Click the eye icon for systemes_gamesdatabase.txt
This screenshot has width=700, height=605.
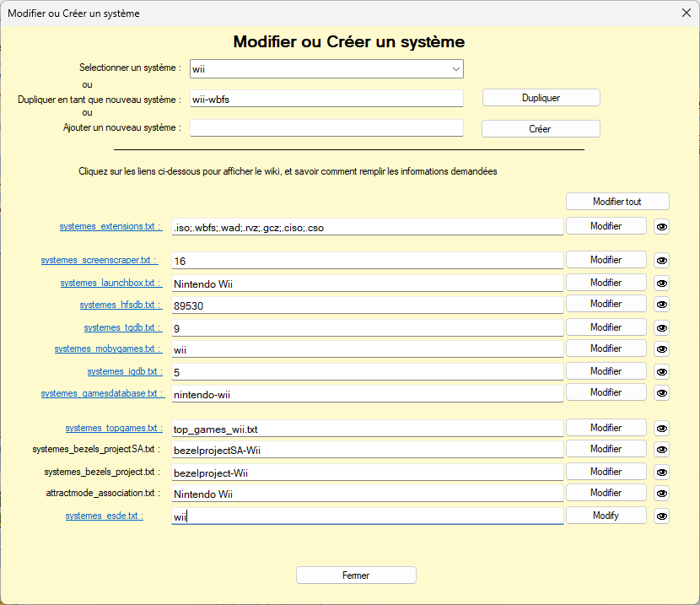[661, 393]
